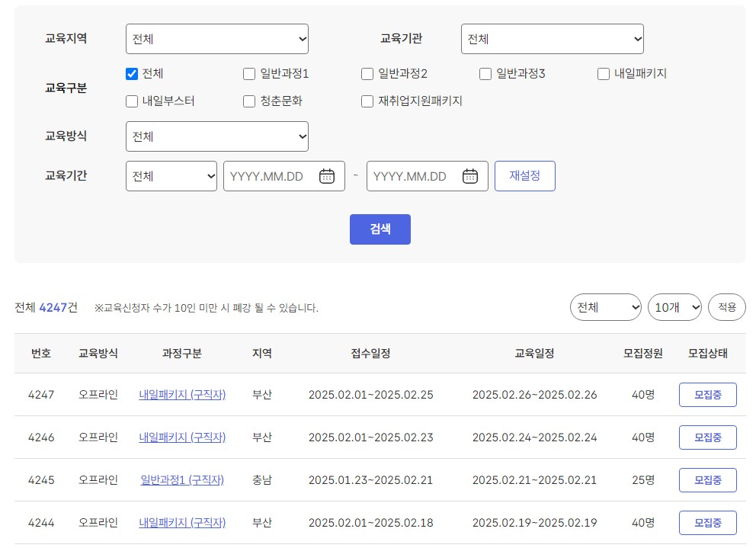Open the end date calendar picker icon
Screen dimensions: 756x548
point(470,176)
